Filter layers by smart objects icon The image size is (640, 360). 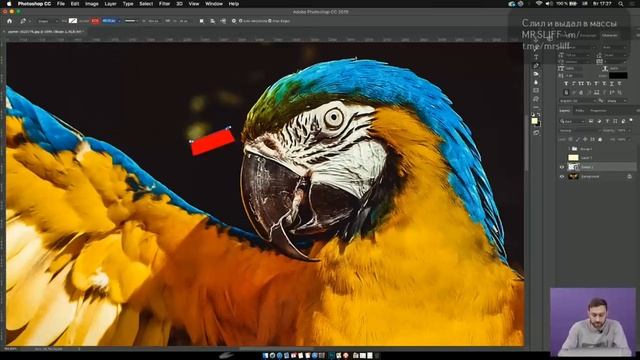[x=623, y=121]
